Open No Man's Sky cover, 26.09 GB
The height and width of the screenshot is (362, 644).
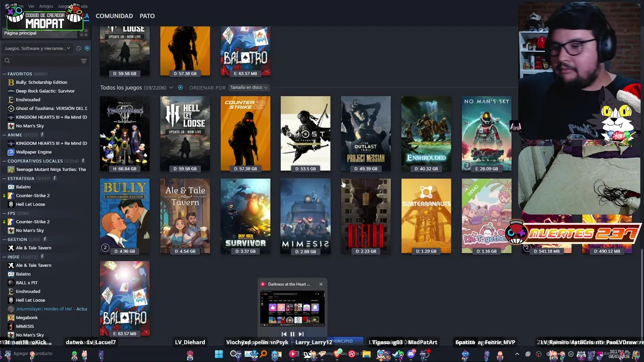pos(487,134)
